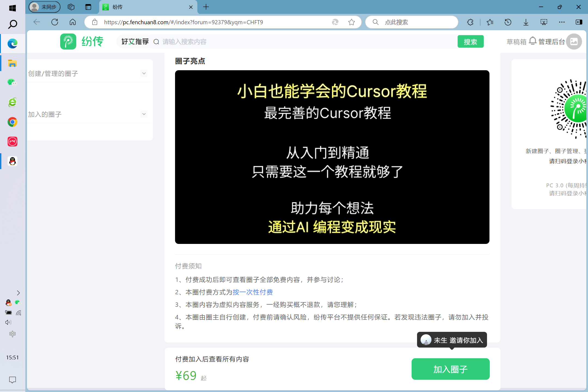Screen dimensions: 588x392
Task: Click the user avatar image icon
Action: click(x=574, y=41)
